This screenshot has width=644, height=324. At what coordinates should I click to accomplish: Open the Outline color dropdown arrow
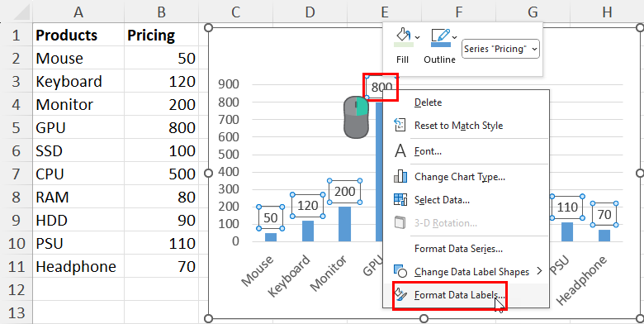pos(455,37)
